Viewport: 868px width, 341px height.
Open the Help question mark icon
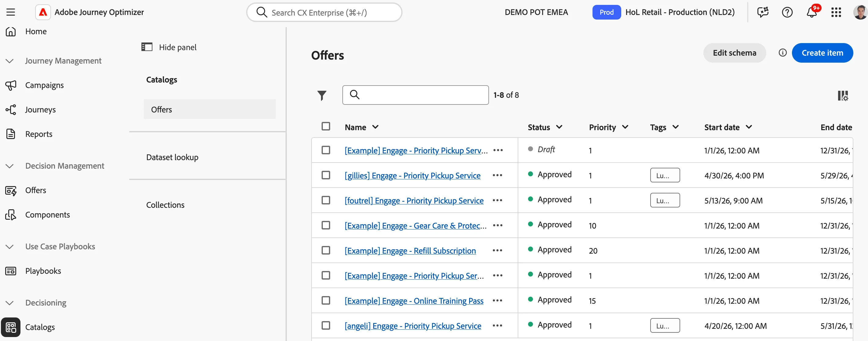click(787, 13)
